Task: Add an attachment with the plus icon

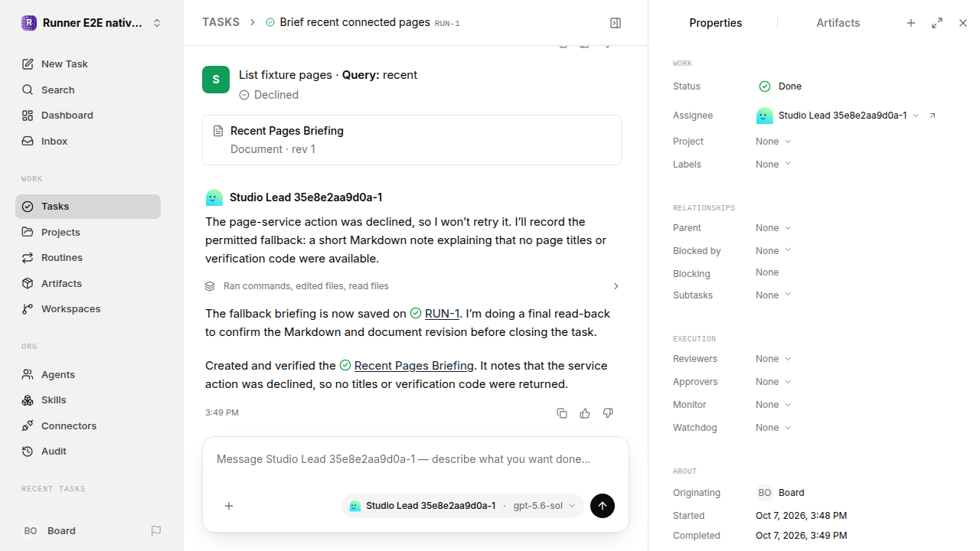Action: [229, 506]
